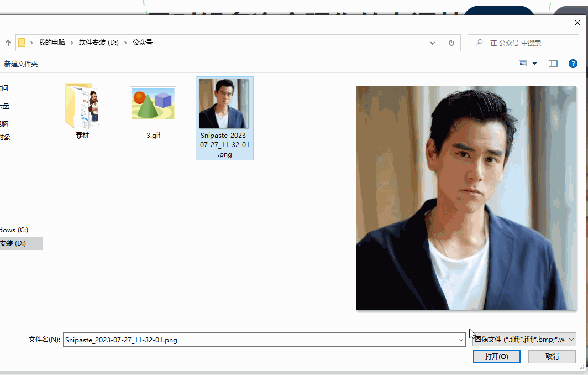The width and height of the screenshot is (588, 375).
Task: Click the 取消 button
Action: click(552, 357)
